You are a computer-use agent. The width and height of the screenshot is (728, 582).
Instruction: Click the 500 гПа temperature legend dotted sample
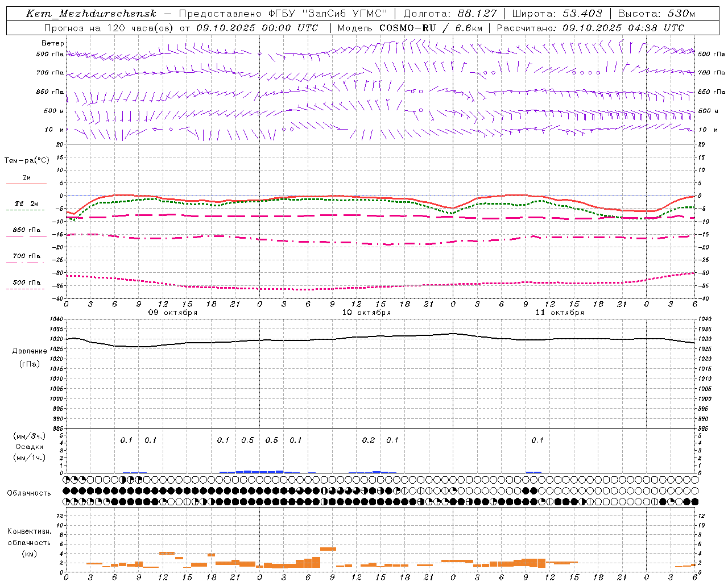26,289
